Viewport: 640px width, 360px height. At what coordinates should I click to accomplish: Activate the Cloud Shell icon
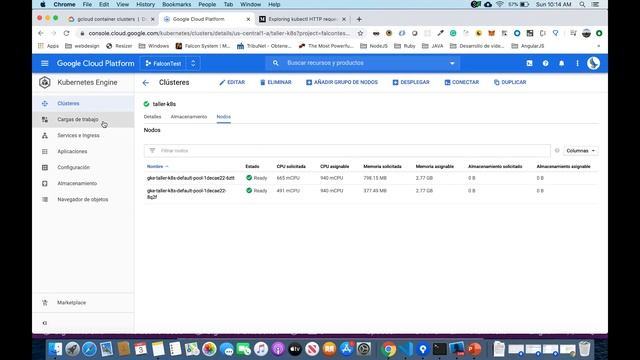[529, 63]
